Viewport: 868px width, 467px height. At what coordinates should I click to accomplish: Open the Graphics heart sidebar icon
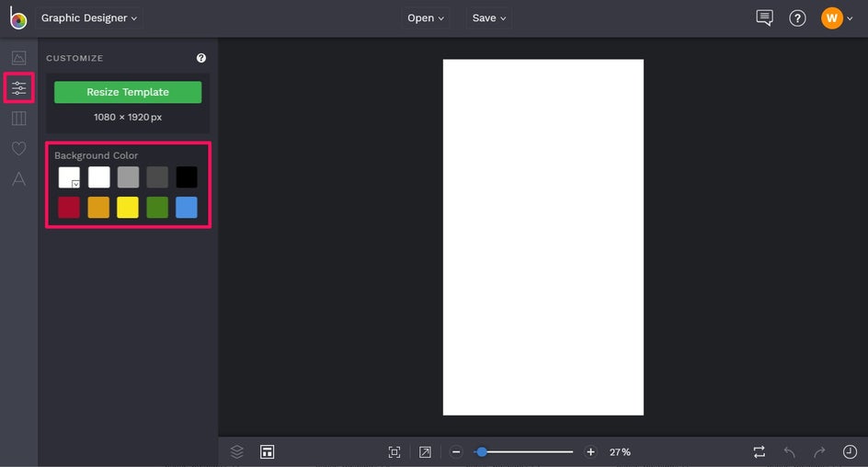(x=18, y=148)
